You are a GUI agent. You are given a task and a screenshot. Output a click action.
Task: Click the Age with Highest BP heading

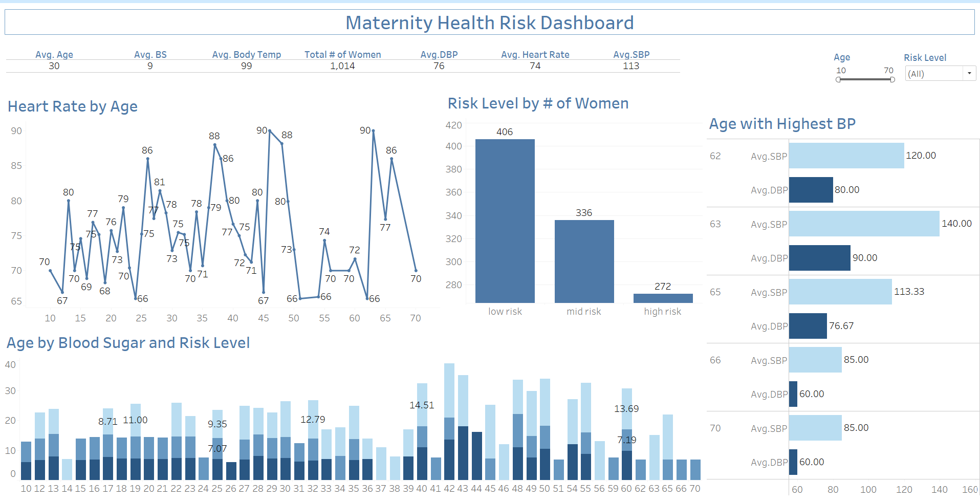coord(782,124)
